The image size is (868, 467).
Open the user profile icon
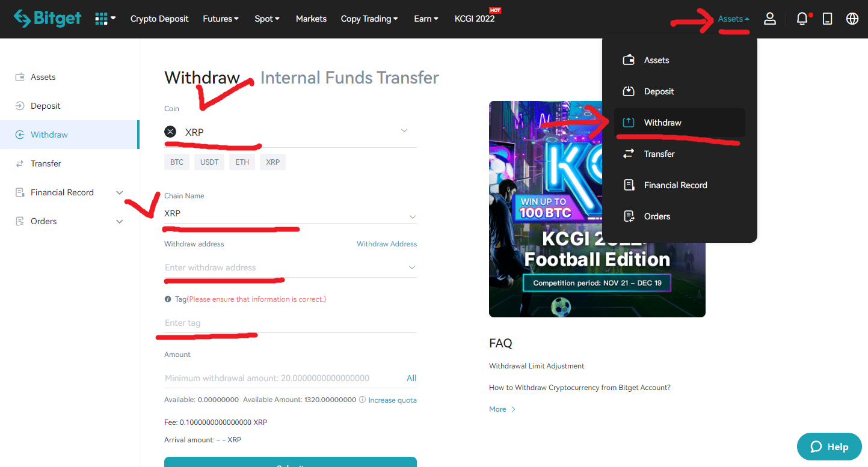coord(769,19)
